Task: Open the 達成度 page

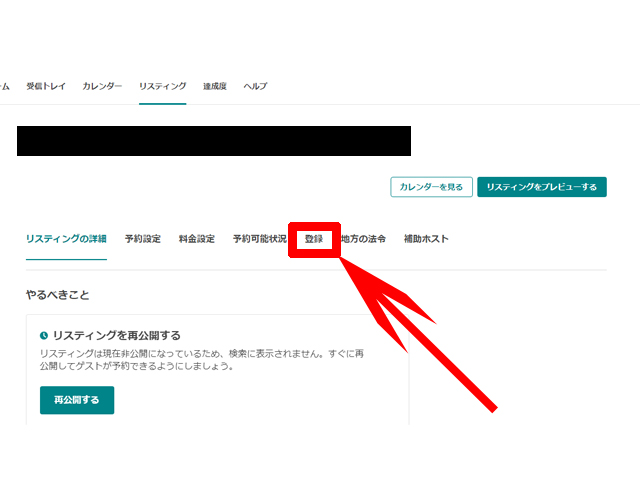Action: [214, 86]
